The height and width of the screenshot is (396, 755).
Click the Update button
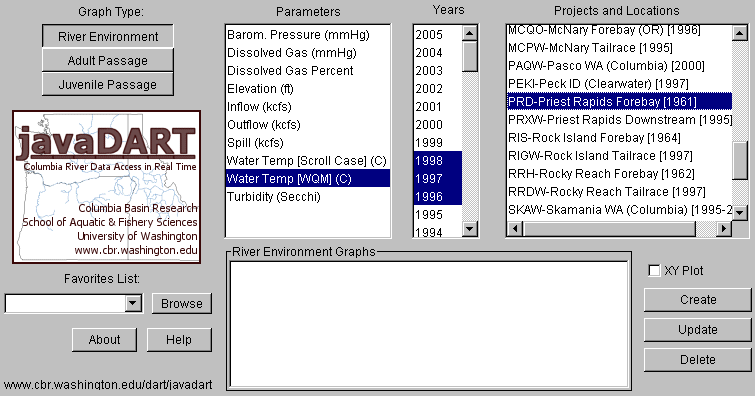(698, 330)
